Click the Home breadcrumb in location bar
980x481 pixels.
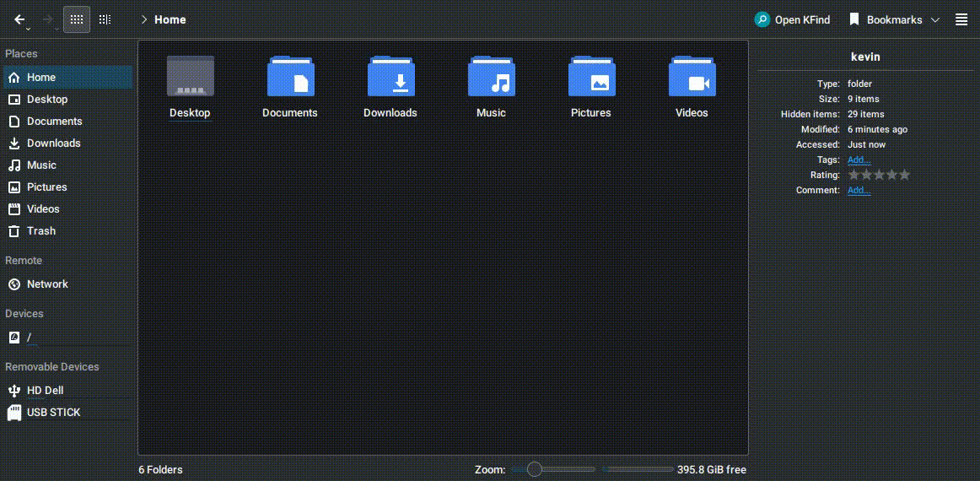pyautogui.click(x=170, y=19)
